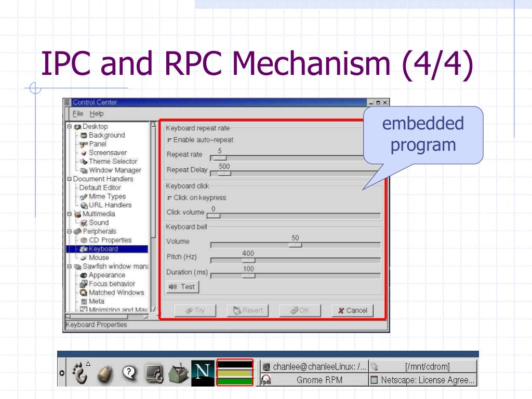
Task: Click the Mouse icon in tree
Action: [84, 258]
